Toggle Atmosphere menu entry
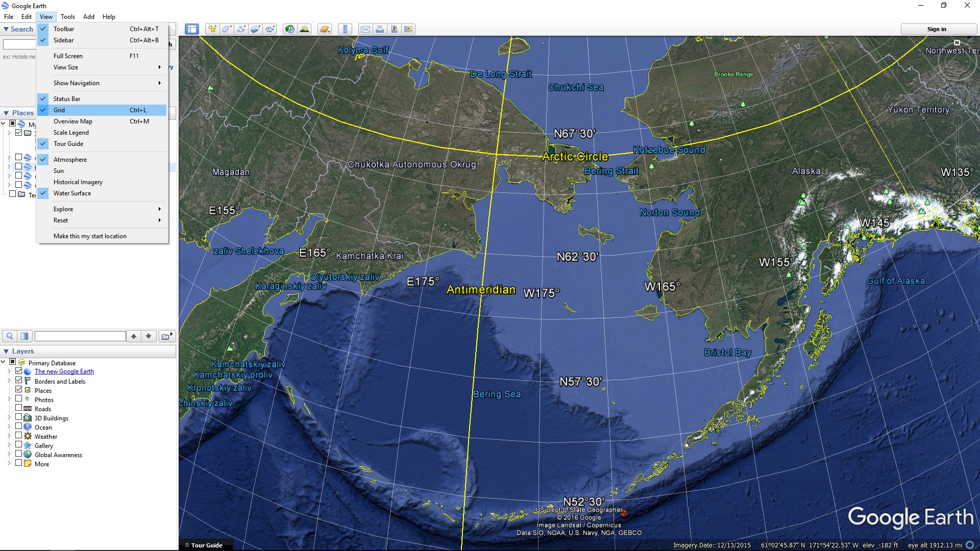Screen dimensions: 980x551 click(x=102, y=160)
